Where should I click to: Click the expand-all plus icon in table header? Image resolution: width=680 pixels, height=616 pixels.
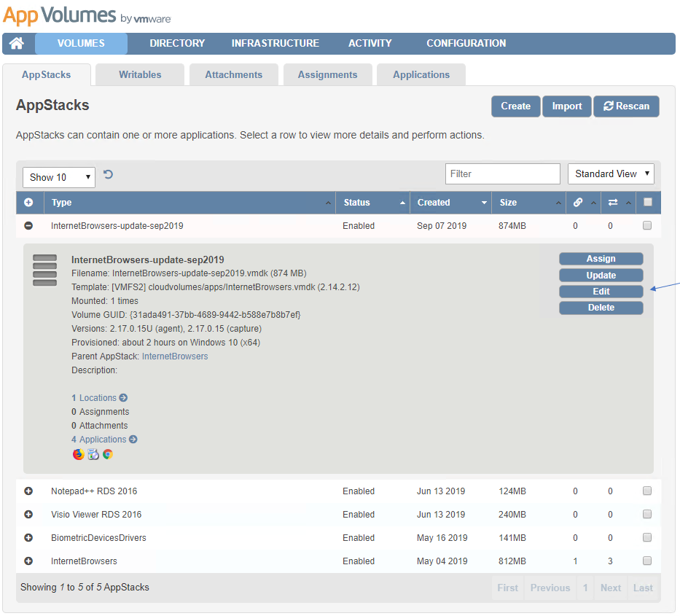(x=29, y=203)
